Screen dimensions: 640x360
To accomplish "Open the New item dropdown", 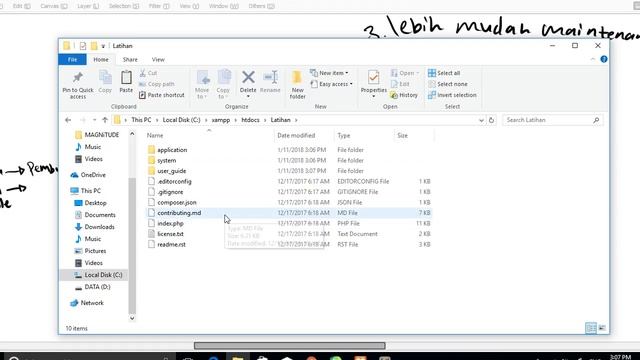I will (x=329, y=73).
